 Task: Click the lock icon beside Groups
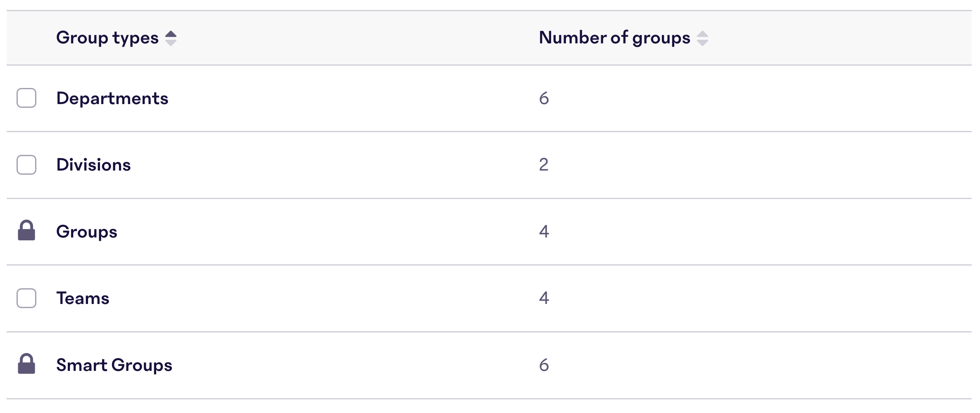pos(26,230)
